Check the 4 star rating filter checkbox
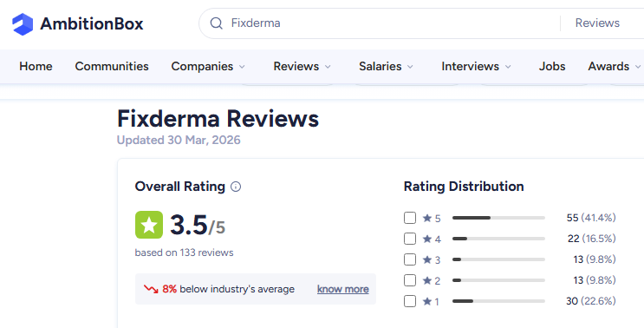Image resolution: width=644 pixels, height=328 pixels. (x=410, y=239)
